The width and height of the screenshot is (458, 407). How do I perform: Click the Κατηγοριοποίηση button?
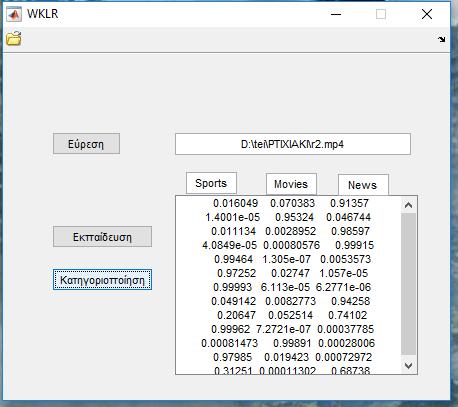pyautogui.click(x=102, y=280)
